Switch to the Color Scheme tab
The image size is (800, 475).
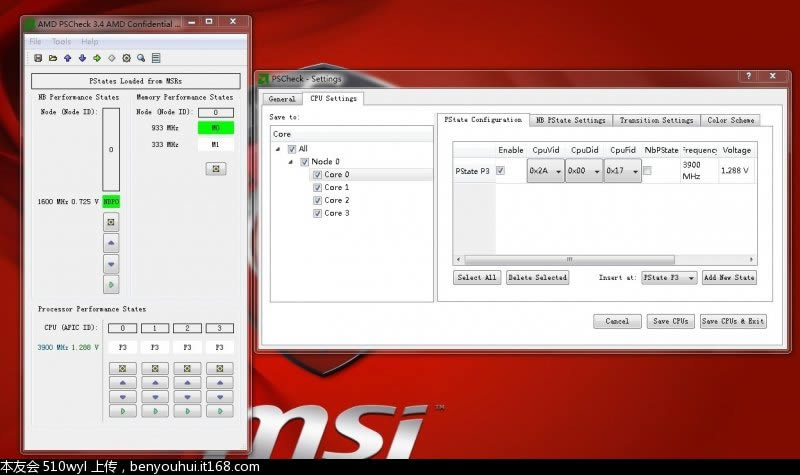click(731, 120)
